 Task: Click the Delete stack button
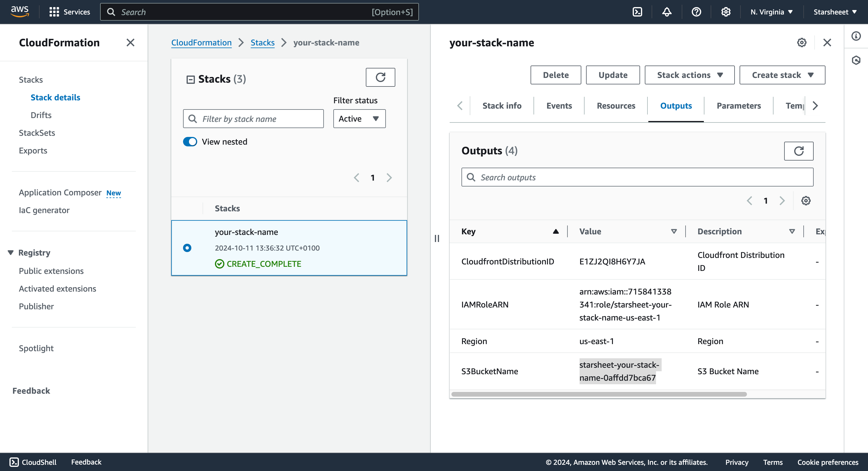click(x=555, y=75)
